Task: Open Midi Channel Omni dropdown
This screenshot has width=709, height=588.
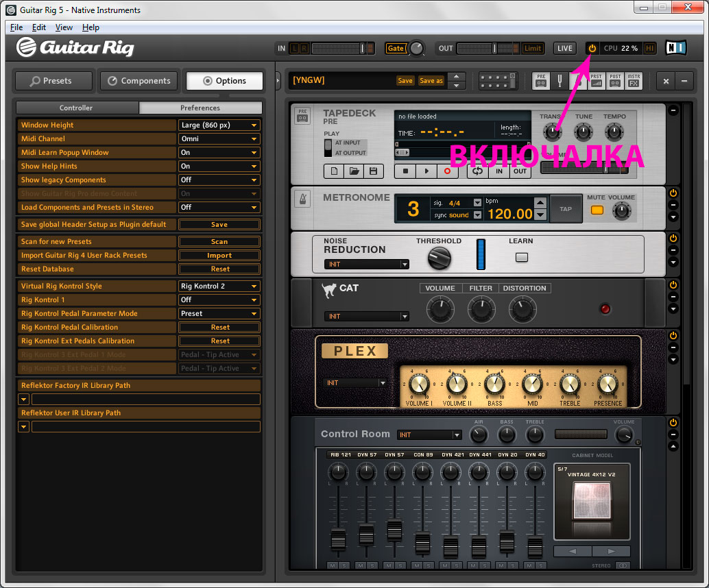Action: pos(219,138)
